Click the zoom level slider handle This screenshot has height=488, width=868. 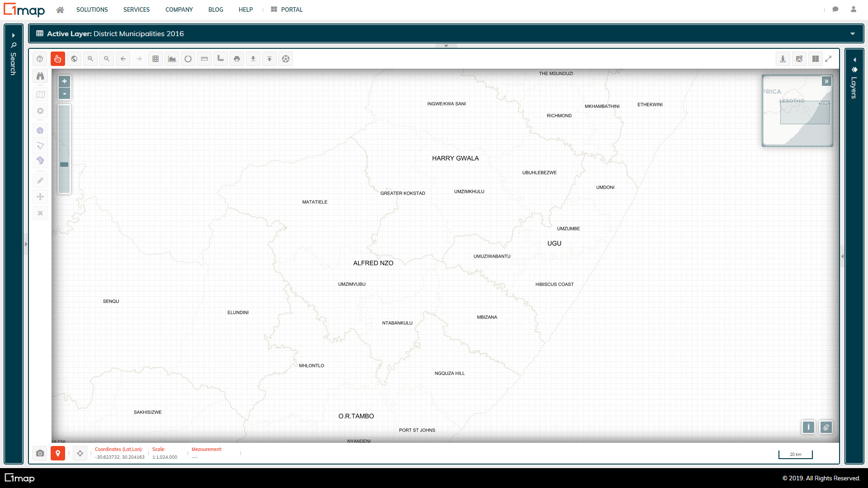pyautogui.click(x=64, y=164)
